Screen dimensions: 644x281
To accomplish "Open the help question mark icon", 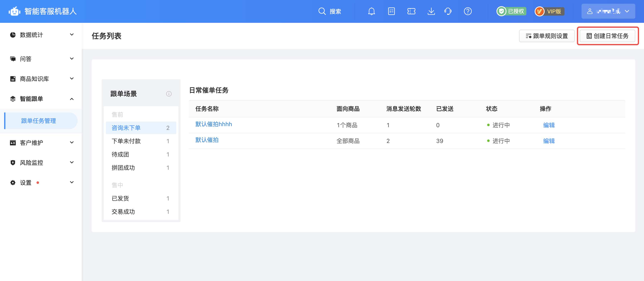I will tap(467, 11).
